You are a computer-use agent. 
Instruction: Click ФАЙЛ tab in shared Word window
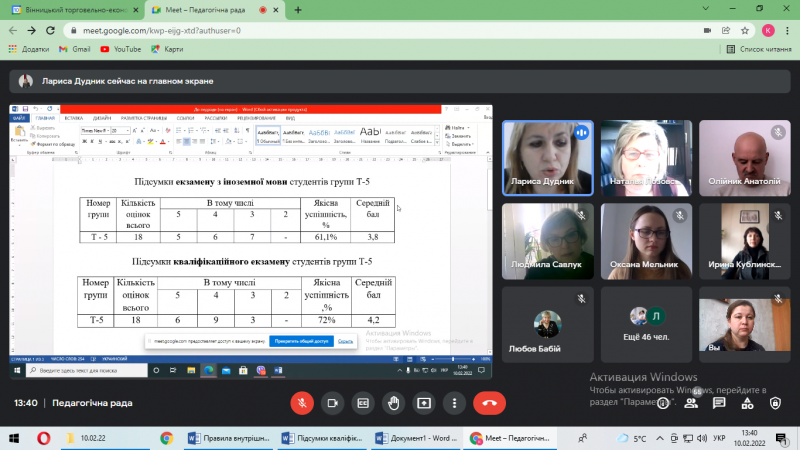19,118
